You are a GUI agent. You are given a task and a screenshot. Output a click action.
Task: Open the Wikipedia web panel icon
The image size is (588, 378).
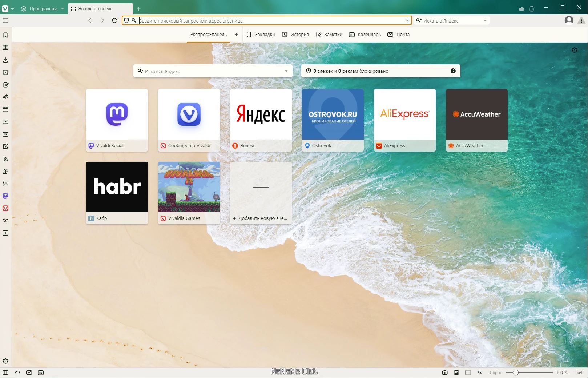coord(5,221)
